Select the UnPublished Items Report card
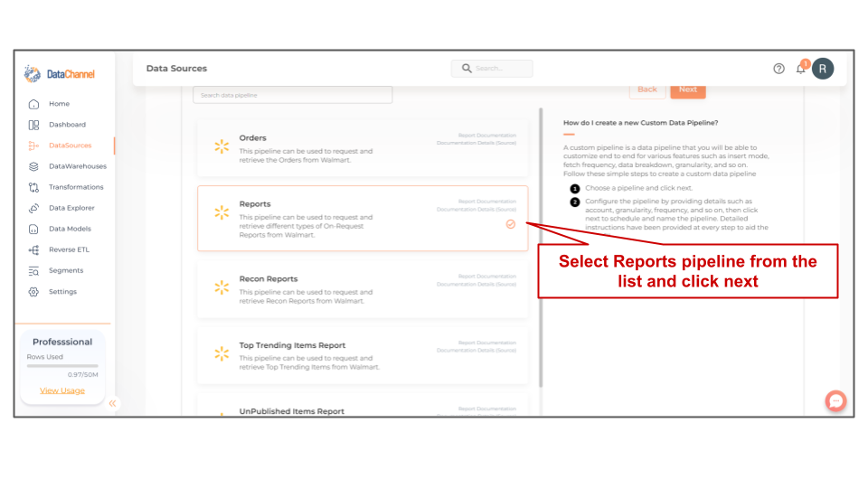Image resolution: width=868 pixels, height=488 pixels. 363,405
